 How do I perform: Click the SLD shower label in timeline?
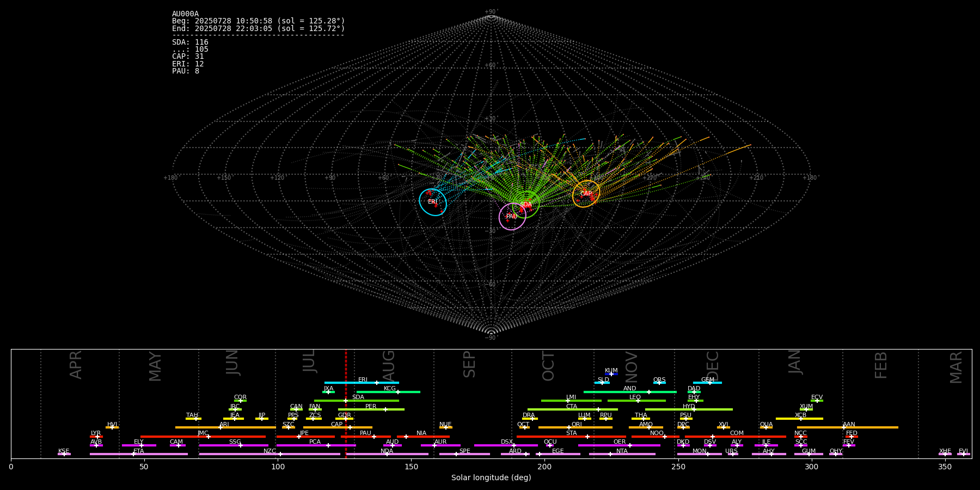[603, 380]
